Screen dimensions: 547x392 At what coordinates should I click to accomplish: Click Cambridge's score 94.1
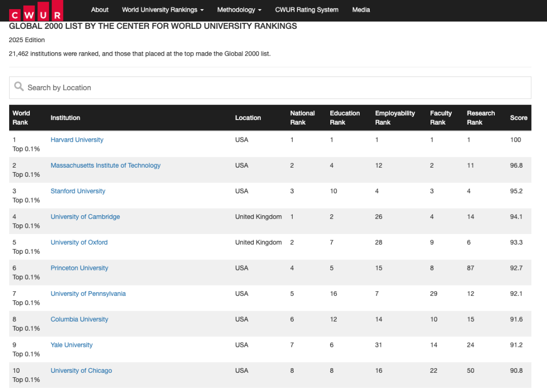[x=516, y=217]
